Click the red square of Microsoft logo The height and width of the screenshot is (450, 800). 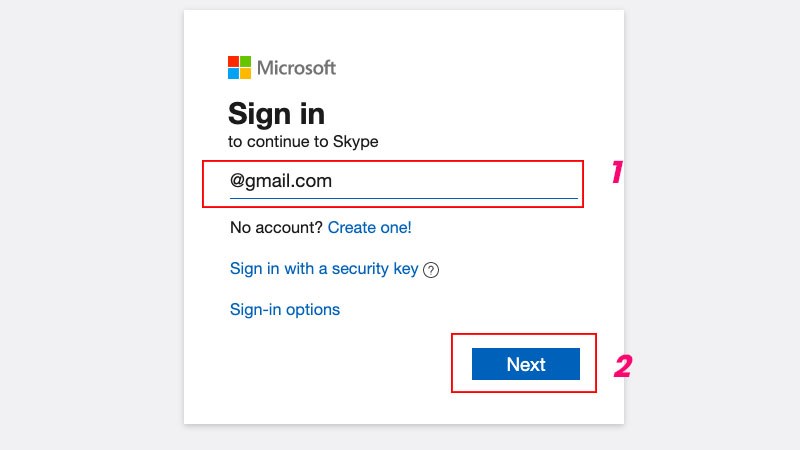click(233, 62)
